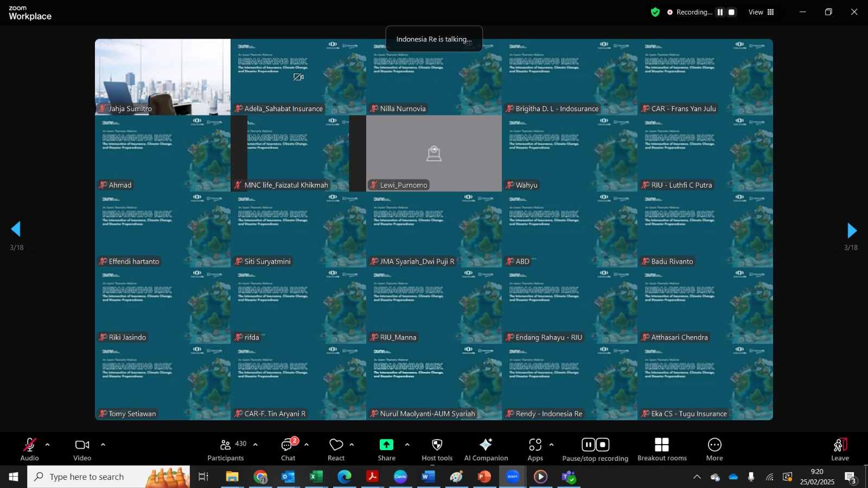
Task: Launch AI Companion
Action: (x=486, y=450)
